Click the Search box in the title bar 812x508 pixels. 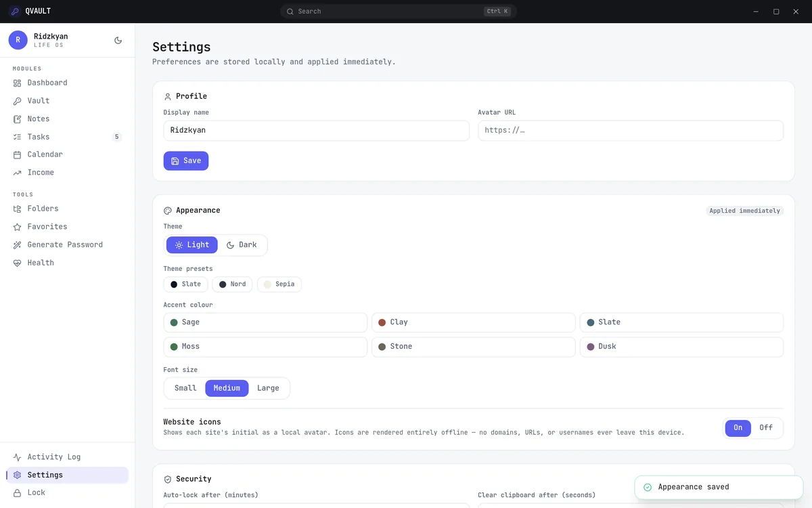coord(399,12)
